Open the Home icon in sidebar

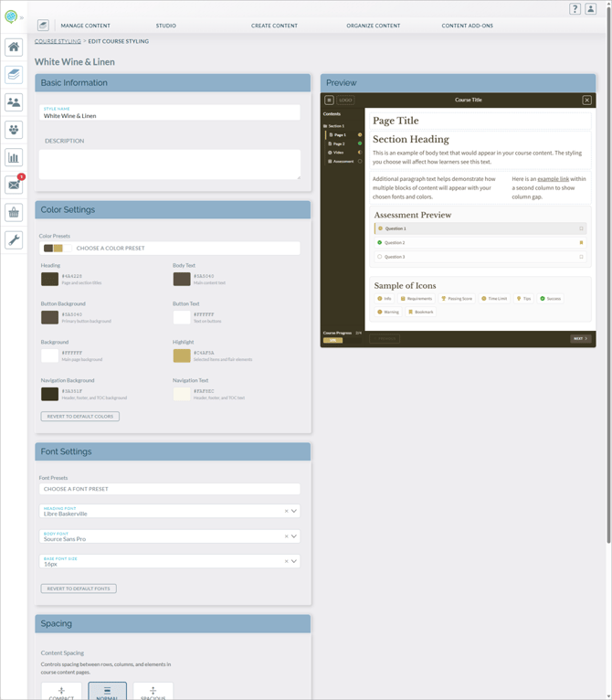(x=14, y=47)
